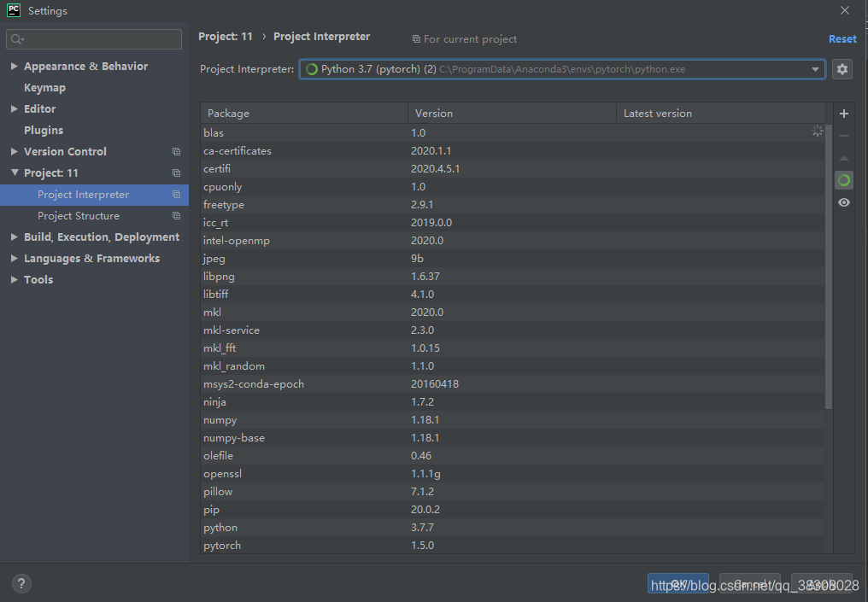
Task: Click the copy icon beside Version Control
Action: tap(176, 152)
